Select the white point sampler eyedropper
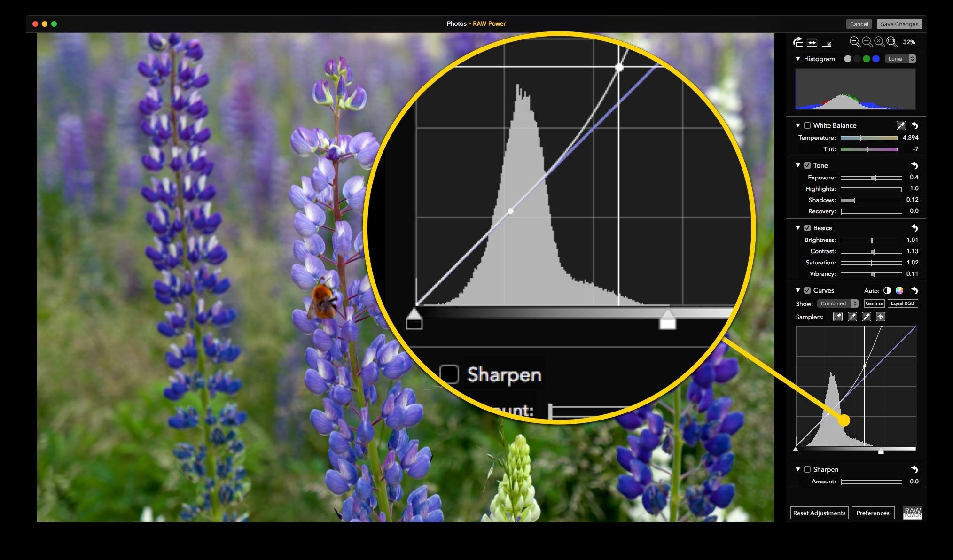 867,317
